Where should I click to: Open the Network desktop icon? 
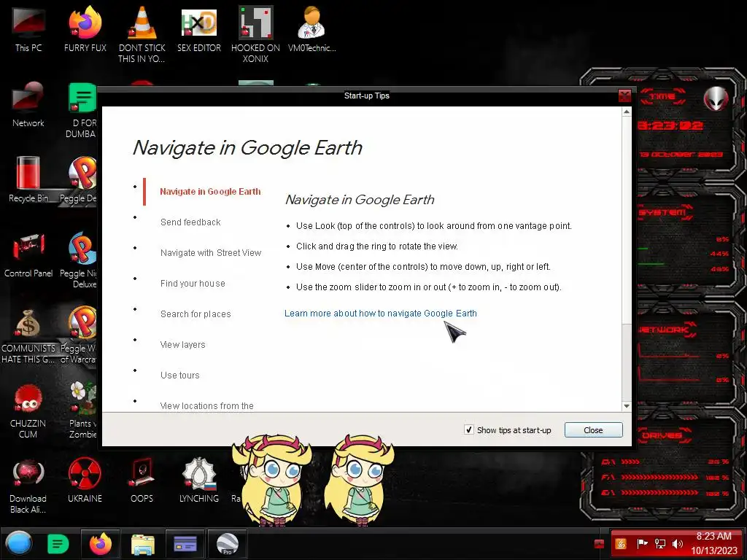click(x=28, y=104)
